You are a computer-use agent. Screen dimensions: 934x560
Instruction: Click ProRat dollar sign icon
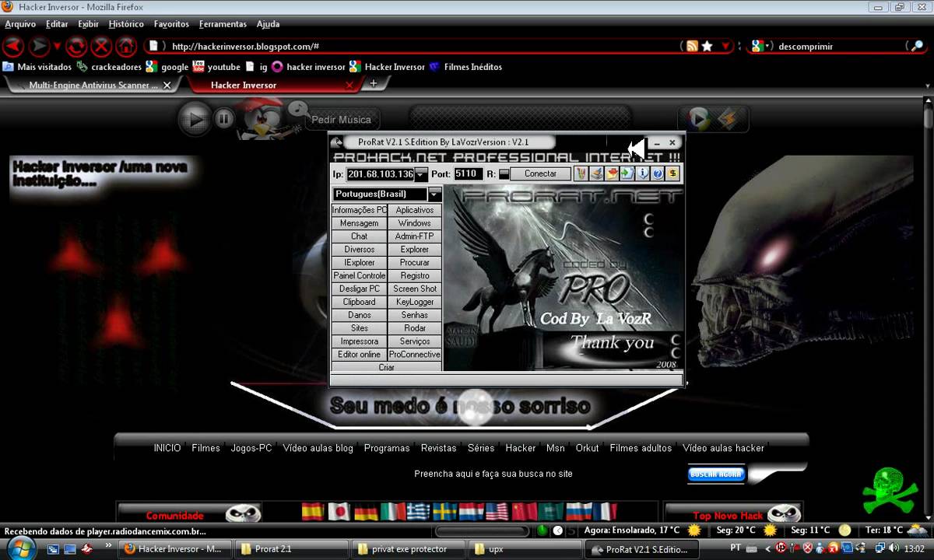[x=673, y=173]
